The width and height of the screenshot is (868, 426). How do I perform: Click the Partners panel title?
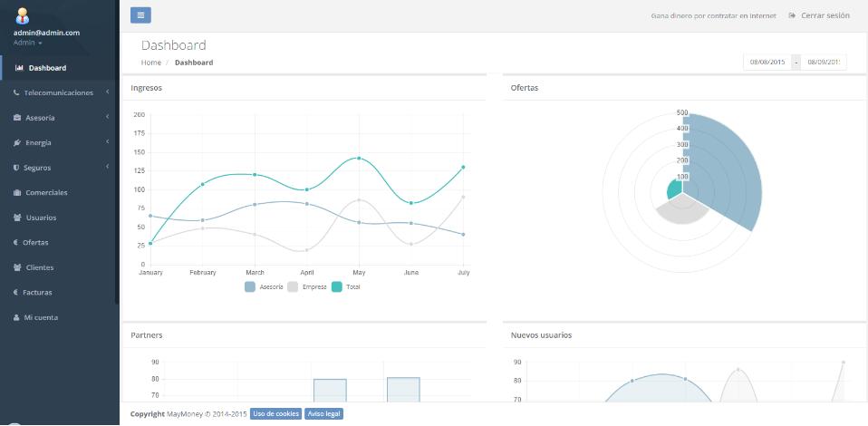point(146,335)
